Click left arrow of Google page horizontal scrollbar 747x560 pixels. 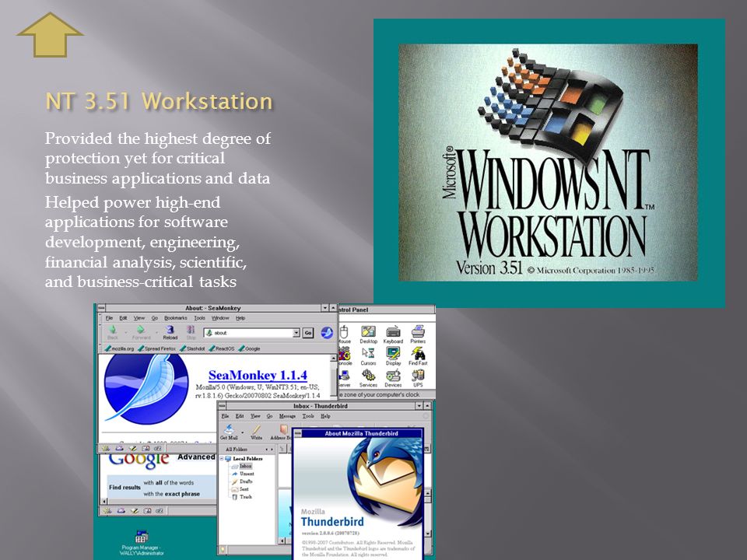pos(105,502)
